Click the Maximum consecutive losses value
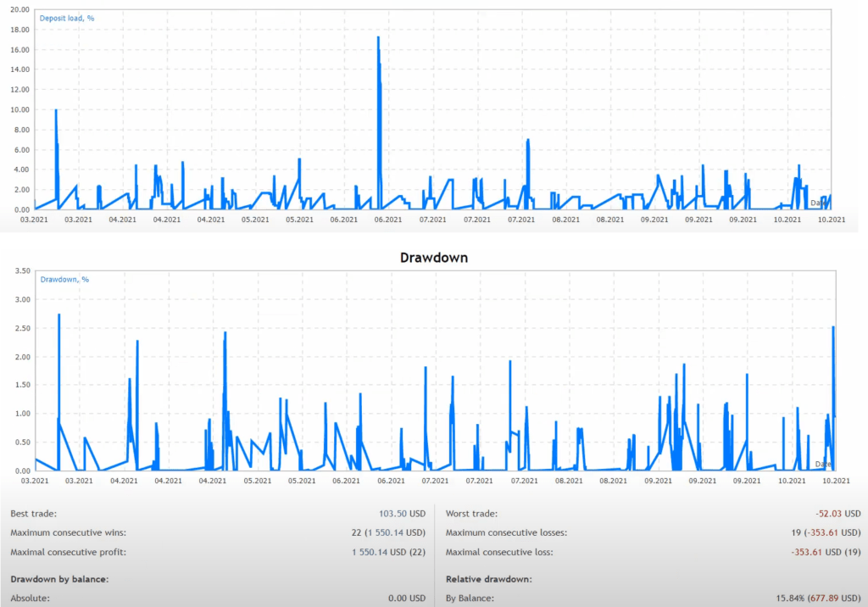The width and height of the screenshot is (868, 607). [821, 533]
